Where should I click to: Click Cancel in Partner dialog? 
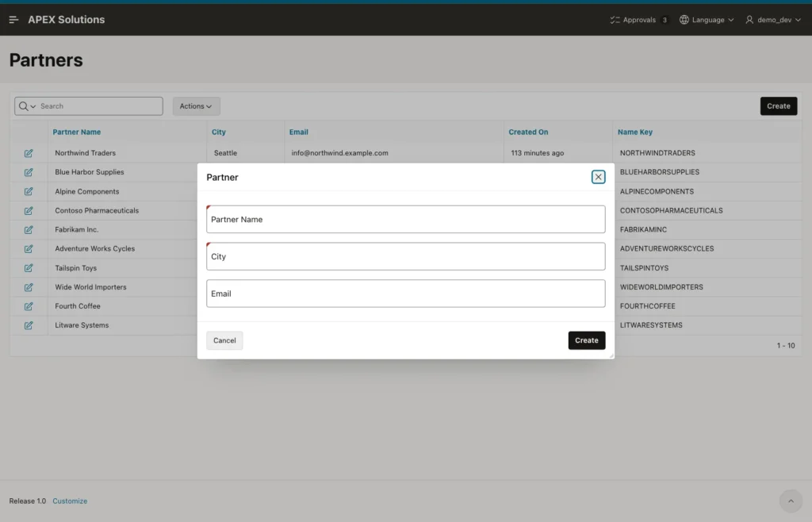pyautogui.click(x=224, y=340)
